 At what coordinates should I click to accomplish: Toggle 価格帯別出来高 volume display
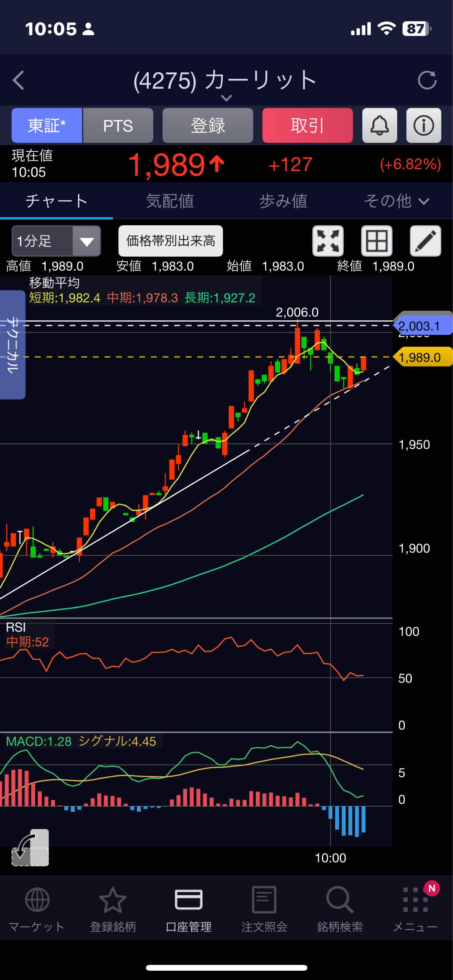[170, 241]
